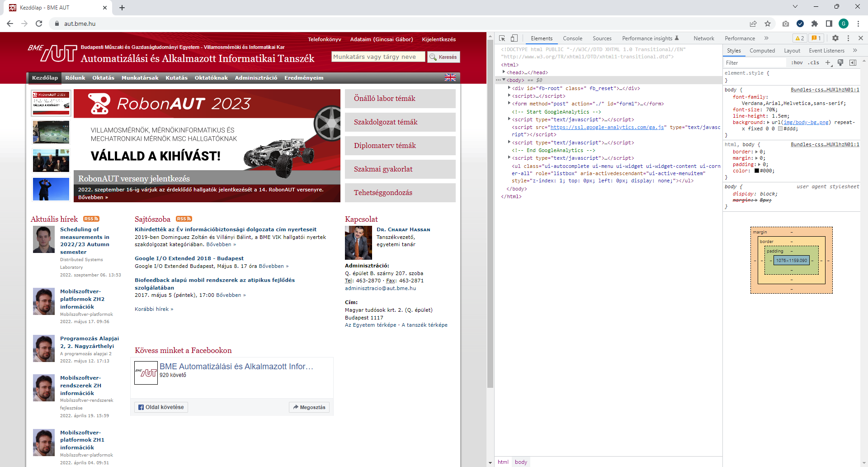Click the Oldal követése Facebook button
The height and width of the screenshot is (467, 868).
(x=161, y=407)
